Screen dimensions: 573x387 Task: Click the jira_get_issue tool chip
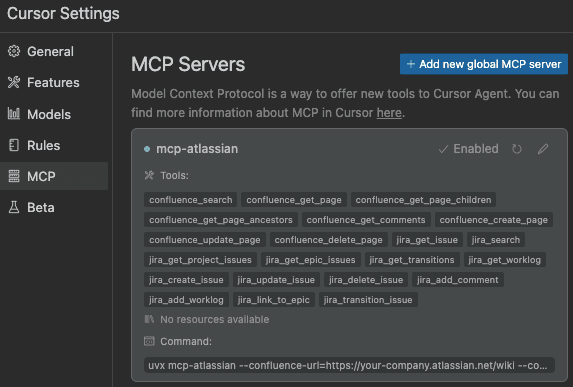pyautogui.click(x=427, y=240)
